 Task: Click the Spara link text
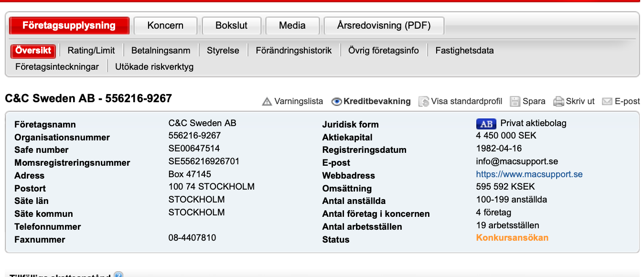pyautogui.click(x=534, y=101)
